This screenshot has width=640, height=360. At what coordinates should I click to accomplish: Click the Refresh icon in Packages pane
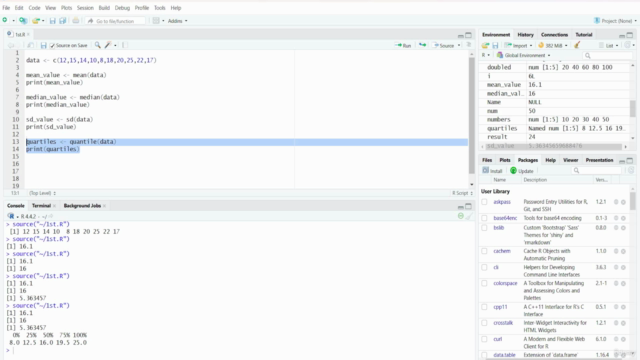[631, 170]
